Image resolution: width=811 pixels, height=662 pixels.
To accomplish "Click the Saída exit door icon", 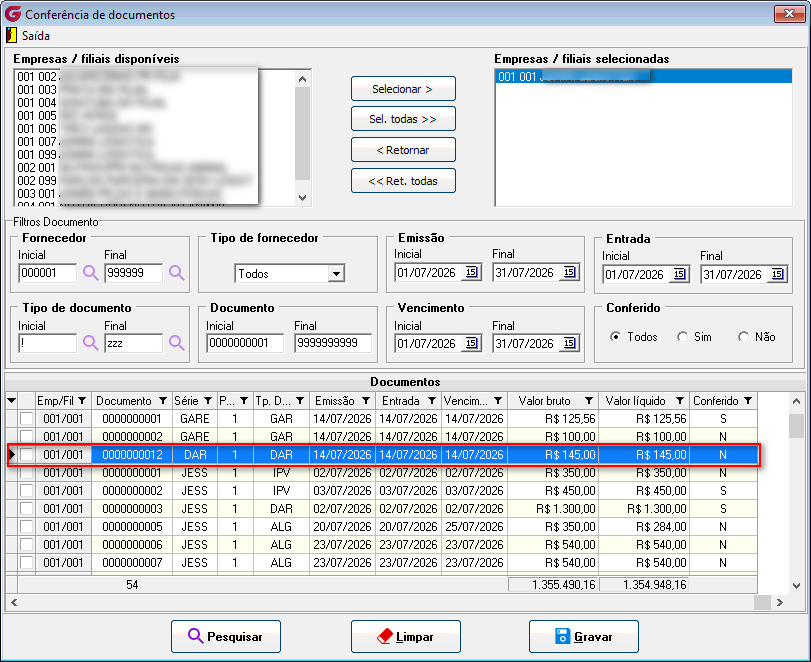I will coord(11,36).
